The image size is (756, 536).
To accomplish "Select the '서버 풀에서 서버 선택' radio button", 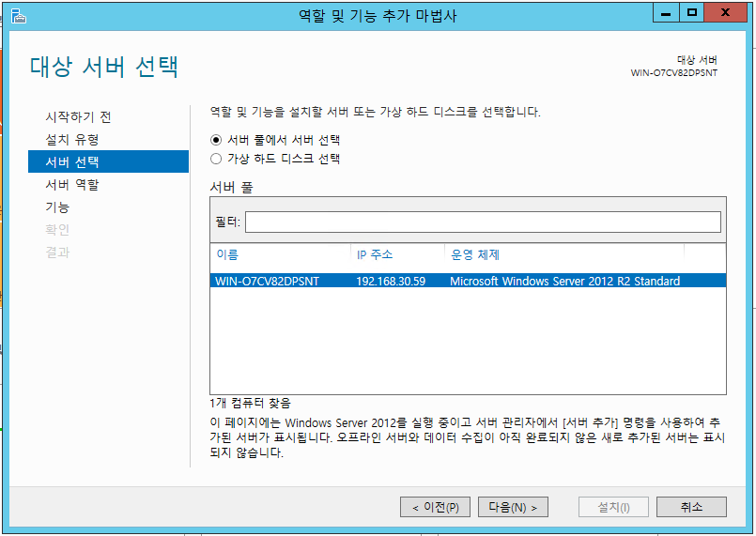I will tap(216, 140).
